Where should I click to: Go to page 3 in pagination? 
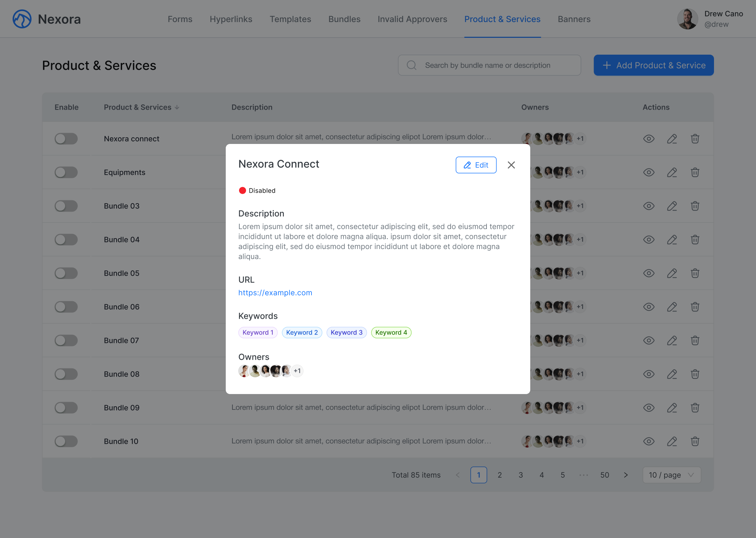[520, 475]
